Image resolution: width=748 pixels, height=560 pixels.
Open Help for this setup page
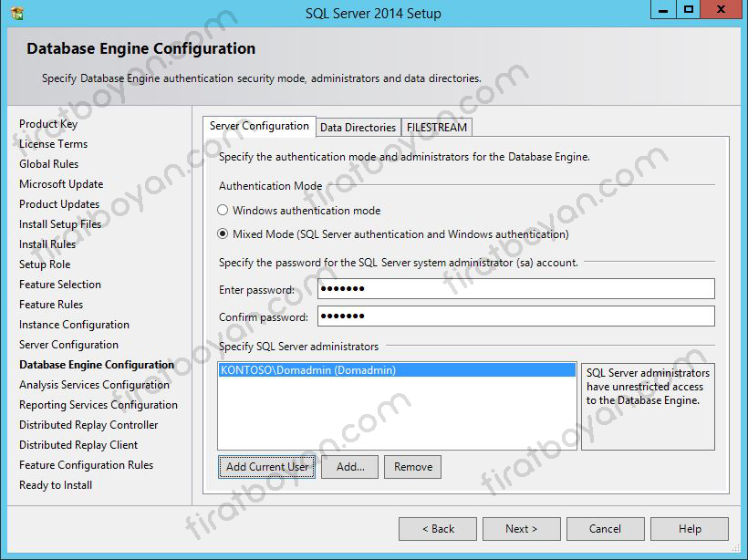click(x=690, y=528)
